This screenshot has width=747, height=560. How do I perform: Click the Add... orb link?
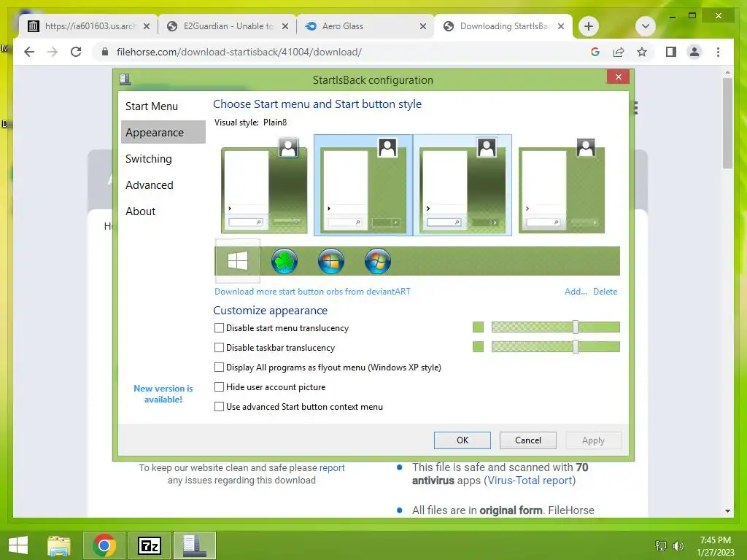point(576,292)
